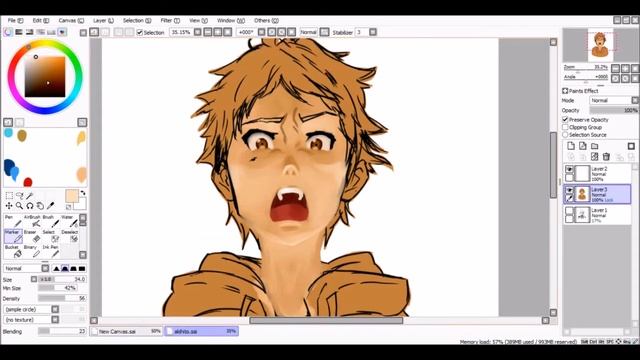Adjust the brush Density slider
Viewport: 640px width, 360px height.
pos(62,298)
